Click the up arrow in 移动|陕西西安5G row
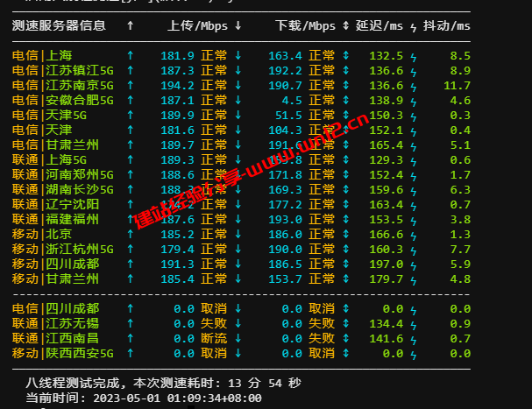532x409 pixels. [131, 353]
